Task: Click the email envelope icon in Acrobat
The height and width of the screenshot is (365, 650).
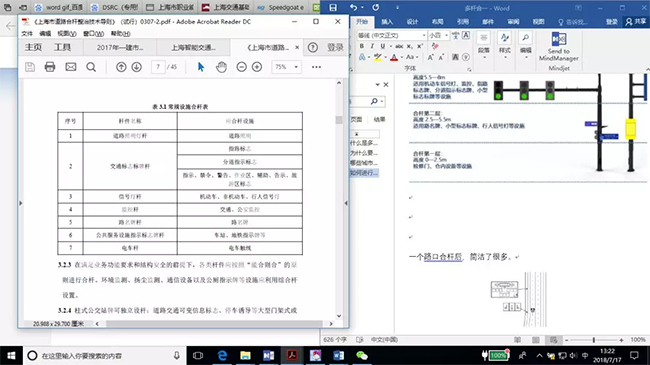Action: (71, 67)
